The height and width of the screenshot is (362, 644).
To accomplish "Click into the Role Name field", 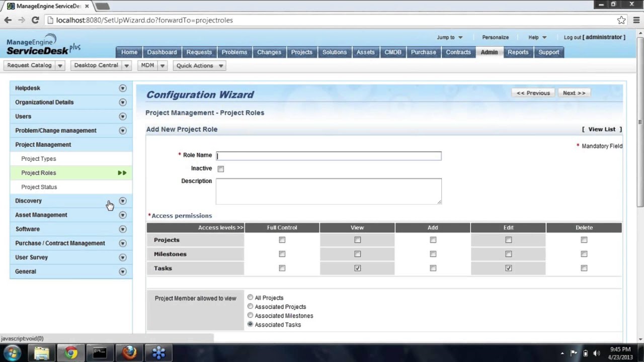I will point(329,156).
